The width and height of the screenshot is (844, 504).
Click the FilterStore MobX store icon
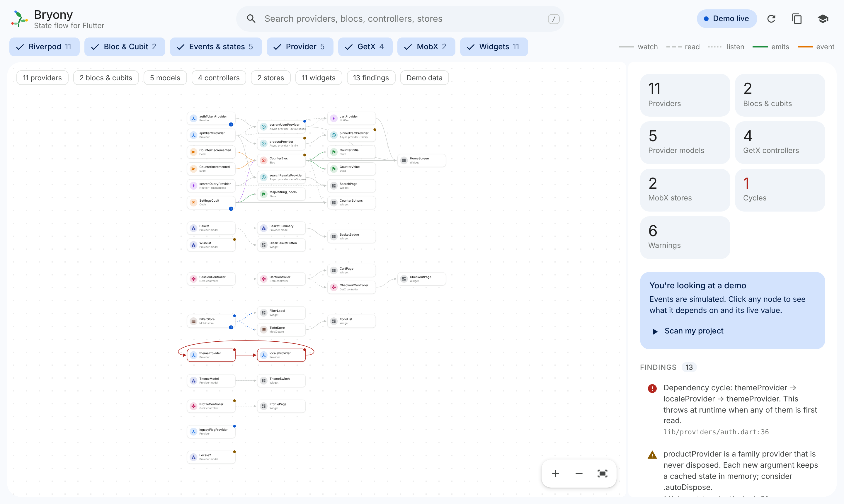point(194,321)
